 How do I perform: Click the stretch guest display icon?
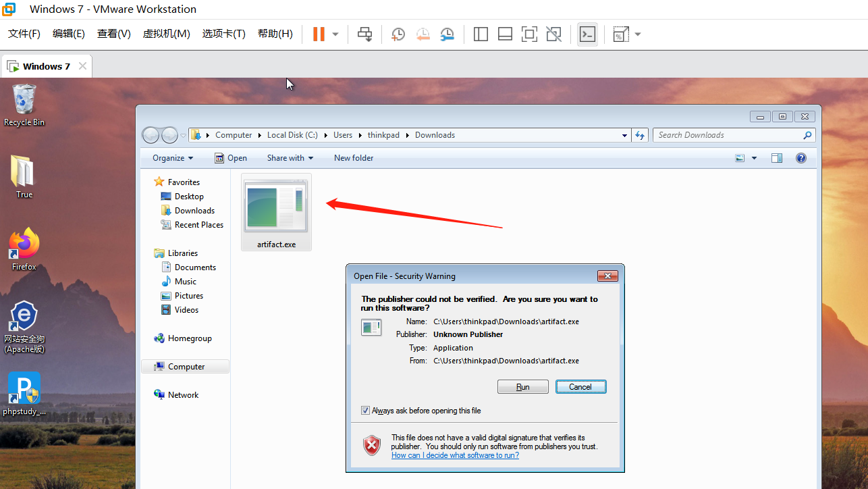[x=620, y=34]
